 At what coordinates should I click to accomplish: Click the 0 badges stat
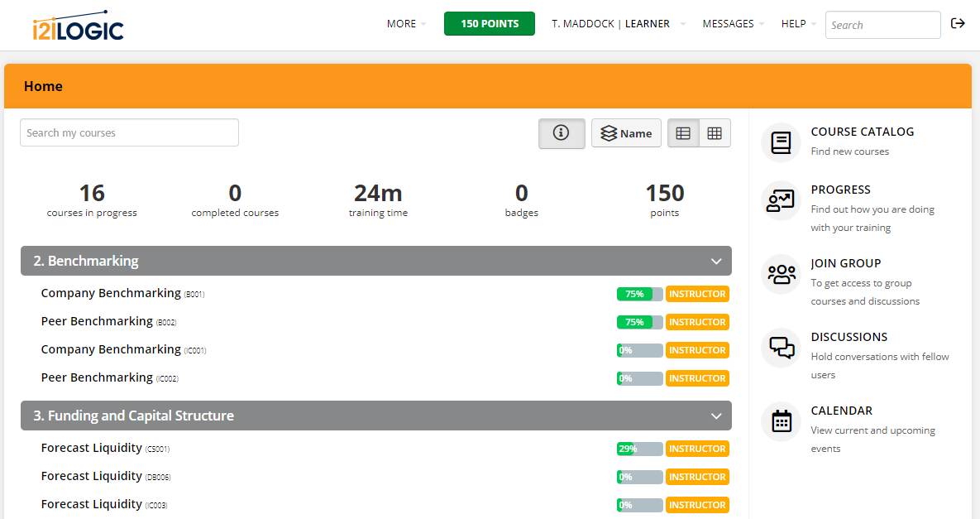(521, 200)
